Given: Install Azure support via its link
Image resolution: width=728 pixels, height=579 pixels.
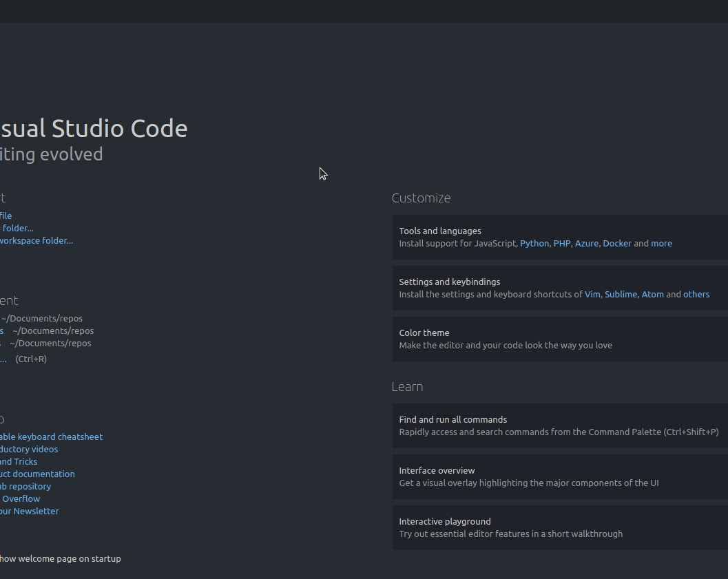Looking at the screenshot, I should click(586, 244).
